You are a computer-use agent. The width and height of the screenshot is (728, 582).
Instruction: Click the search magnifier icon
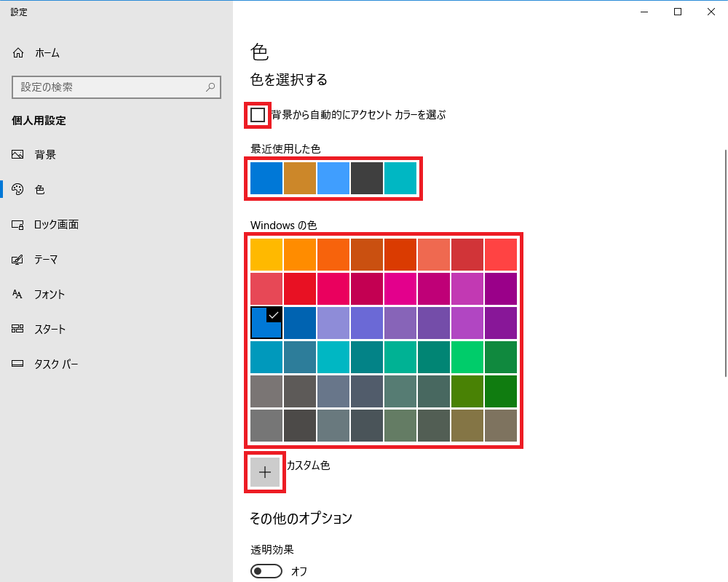click(210, 87)
